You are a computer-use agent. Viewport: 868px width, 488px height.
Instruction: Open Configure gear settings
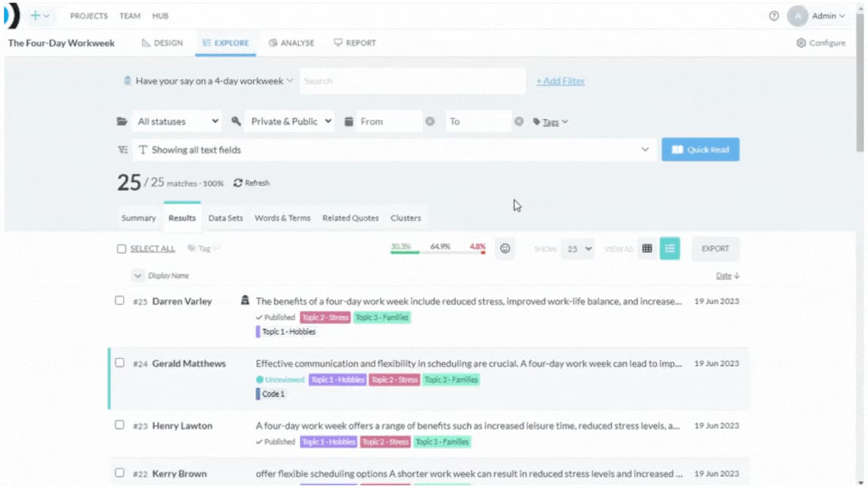click(821, 43)
